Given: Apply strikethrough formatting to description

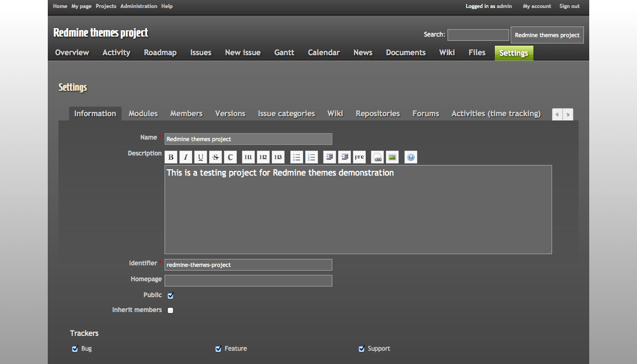Looking at the screenshot, I should [x=216, y=157].
